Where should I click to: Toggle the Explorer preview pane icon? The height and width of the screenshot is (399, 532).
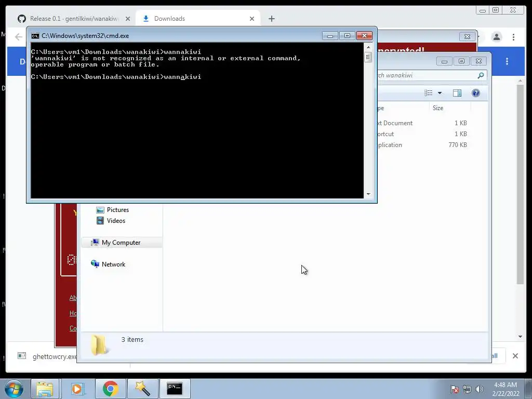point(457,93)
